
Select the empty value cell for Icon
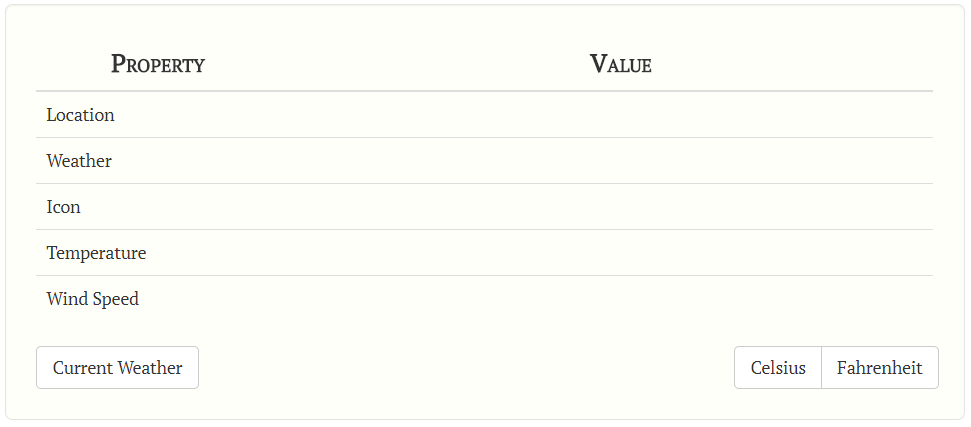tap(620, 207)
